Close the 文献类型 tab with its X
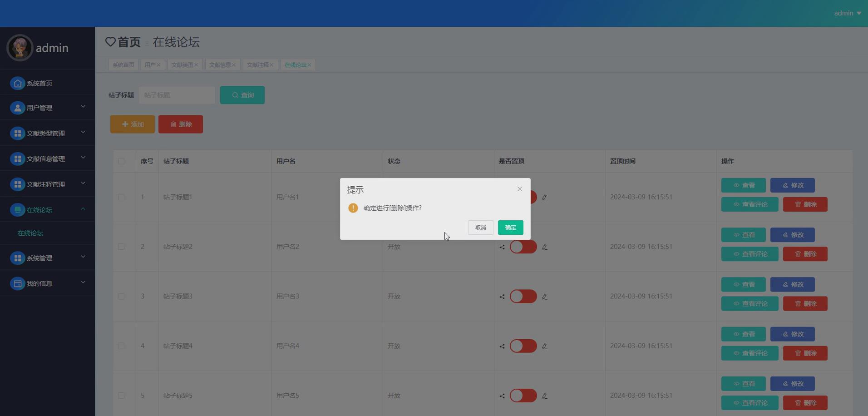Viewport: 868px width, 416px height. click(x=196, y=65)
